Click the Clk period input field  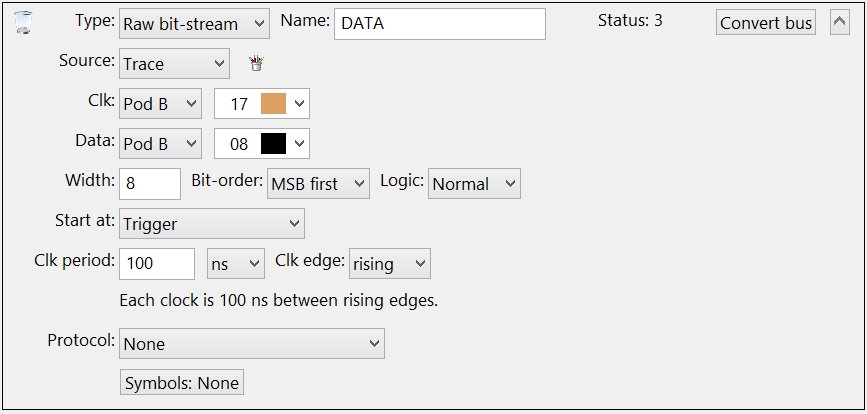pyautogui.click(x=157, y=264)
